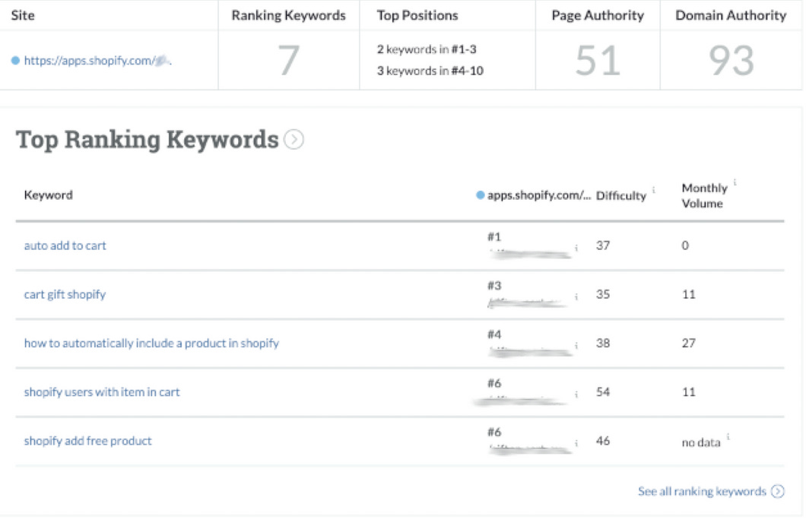Click the Top Ranking Keywords heading
Image resolution: width=806 pixels, height=532 pixels.
pos(147,139)
